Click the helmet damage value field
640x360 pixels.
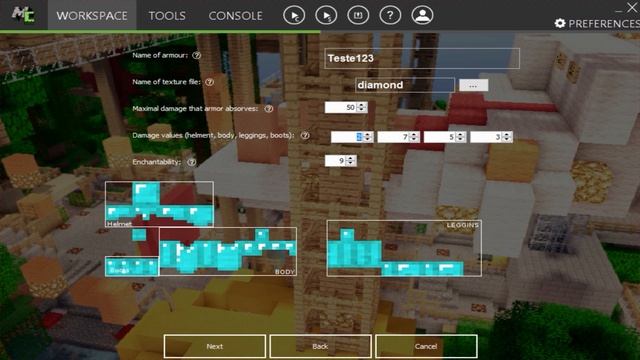click(x=347, y=137)
